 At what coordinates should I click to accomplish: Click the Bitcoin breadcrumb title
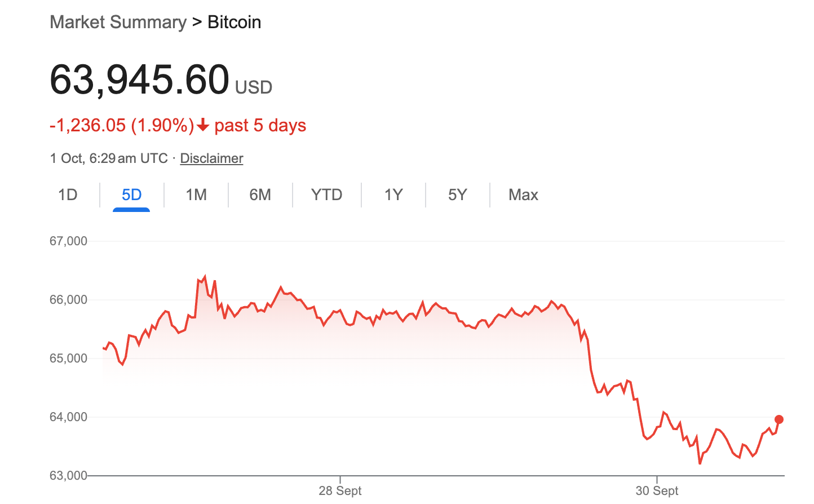coord(234,23)
